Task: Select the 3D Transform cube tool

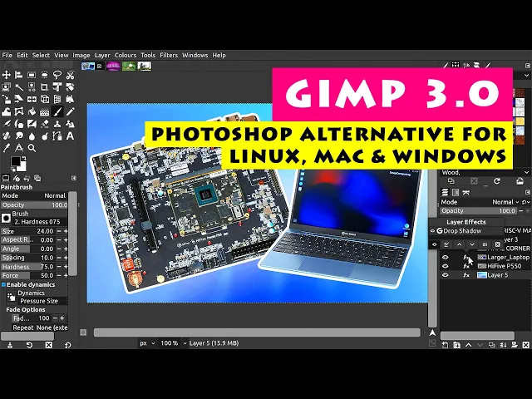Action: pos(44,100)
